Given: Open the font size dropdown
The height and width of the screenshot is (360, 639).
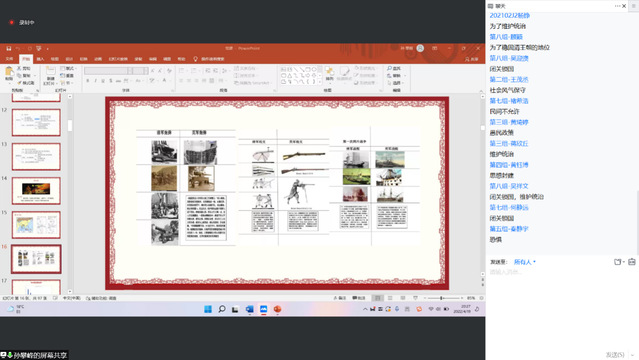Looking at the screenshot, I should pos(146,71).
